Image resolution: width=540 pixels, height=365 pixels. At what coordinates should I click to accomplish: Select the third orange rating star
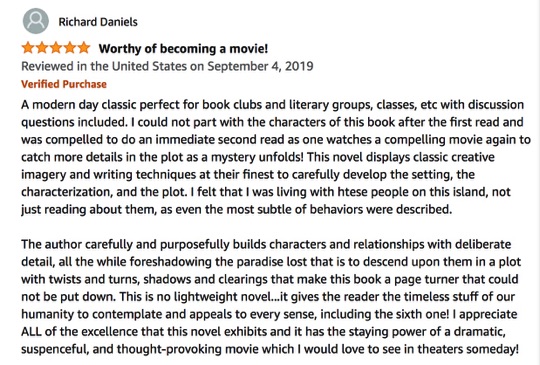(55, 48)
